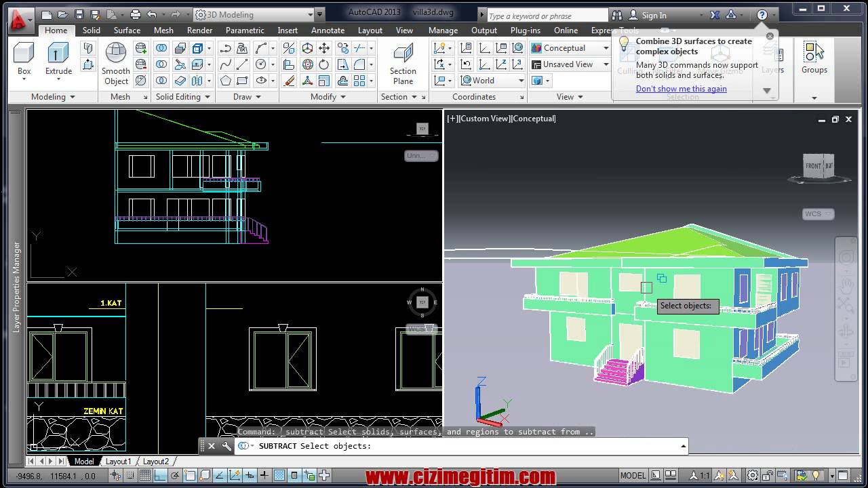868x488 pixels.
Task: Expand the Modeling panel
Action: click(x=52, y=97)
